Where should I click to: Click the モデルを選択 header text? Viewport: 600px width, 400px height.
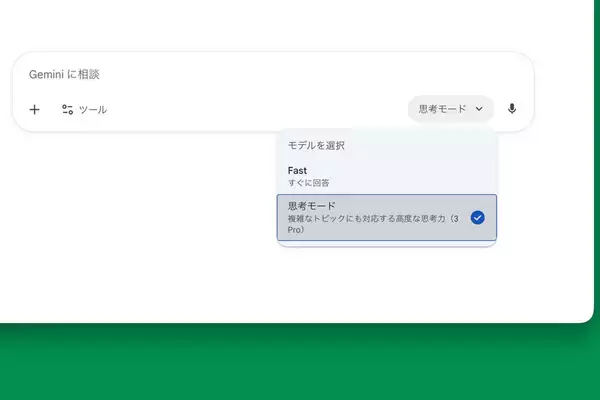316,145
